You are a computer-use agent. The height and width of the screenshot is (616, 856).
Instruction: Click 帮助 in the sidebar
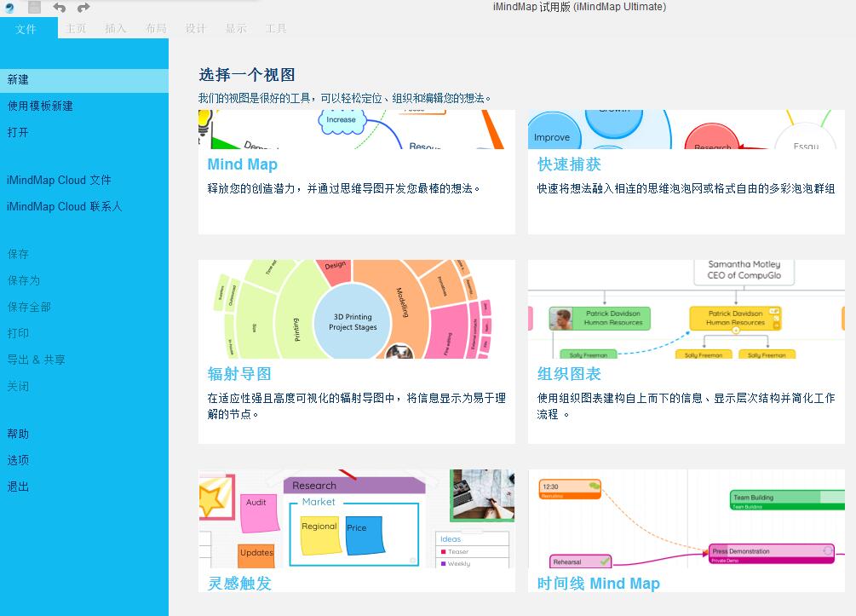click(x=18, y=434)
